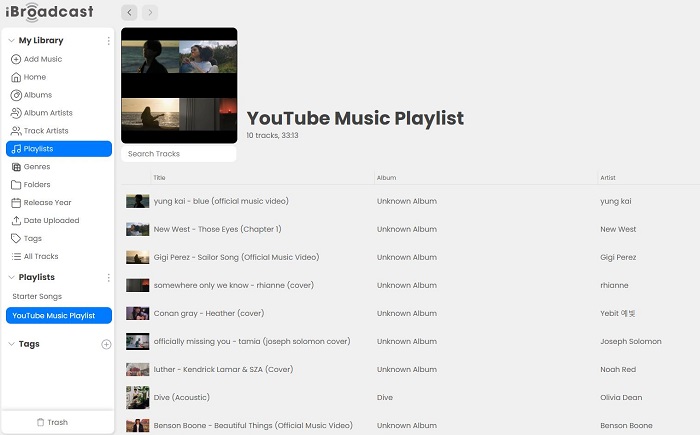The image size is (700, 435).
Task: Click the All Tracks list icon
Action: click(x=16, y=256)
